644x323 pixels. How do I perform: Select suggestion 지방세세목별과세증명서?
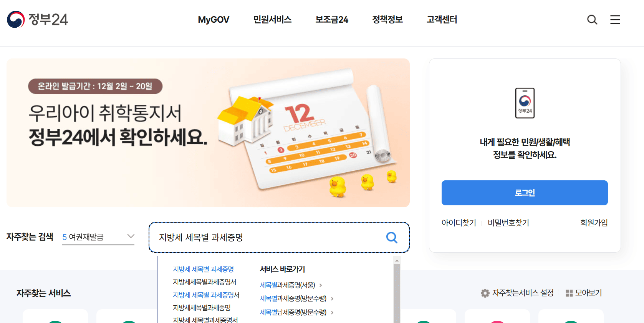pos(204,282)
